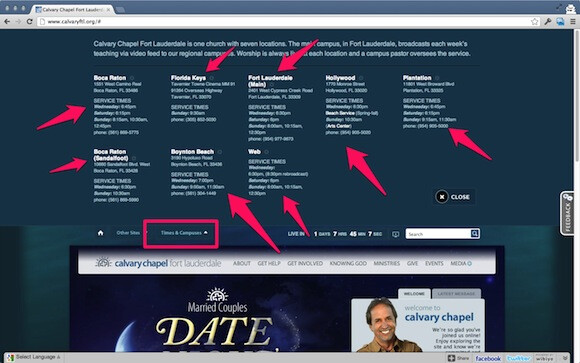The width and height of the screenshot is (580, 363).
Task: Switch to the Latest Message tab
Action: [x=456, y=293]
